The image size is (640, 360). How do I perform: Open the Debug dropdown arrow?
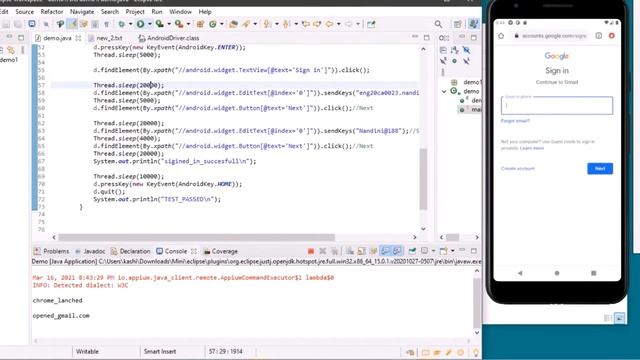[130, 24]
